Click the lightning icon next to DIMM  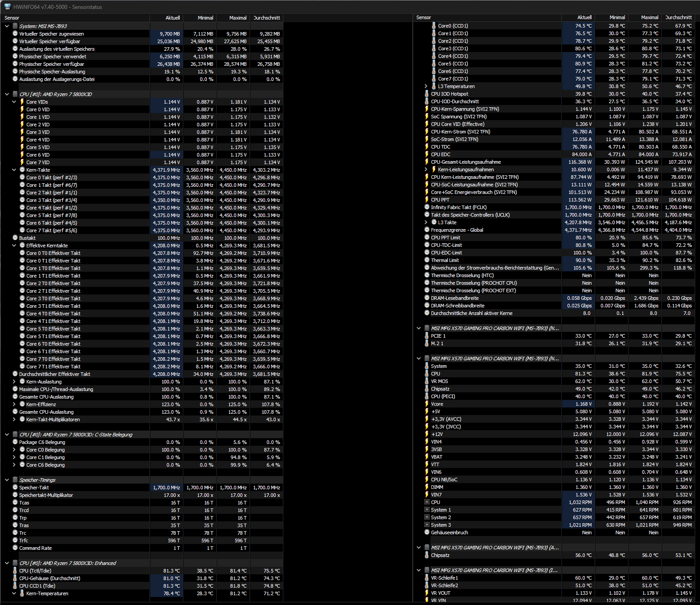427,487
